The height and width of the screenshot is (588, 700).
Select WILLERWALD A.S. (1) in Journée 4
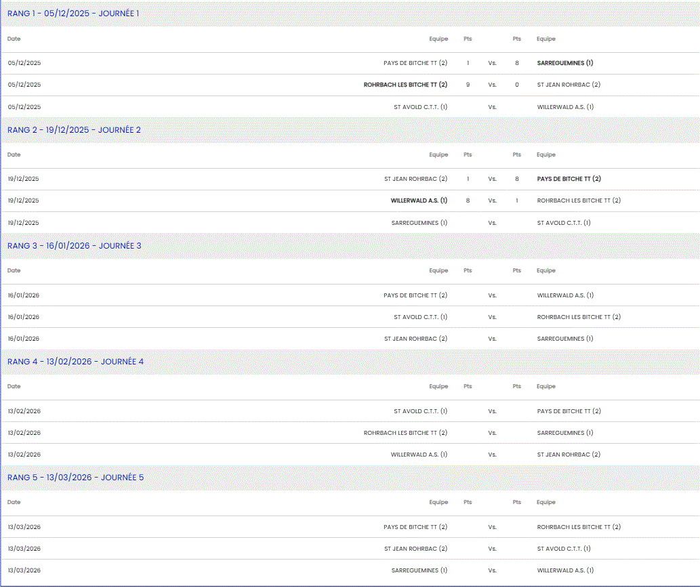(x=419, y=455)
